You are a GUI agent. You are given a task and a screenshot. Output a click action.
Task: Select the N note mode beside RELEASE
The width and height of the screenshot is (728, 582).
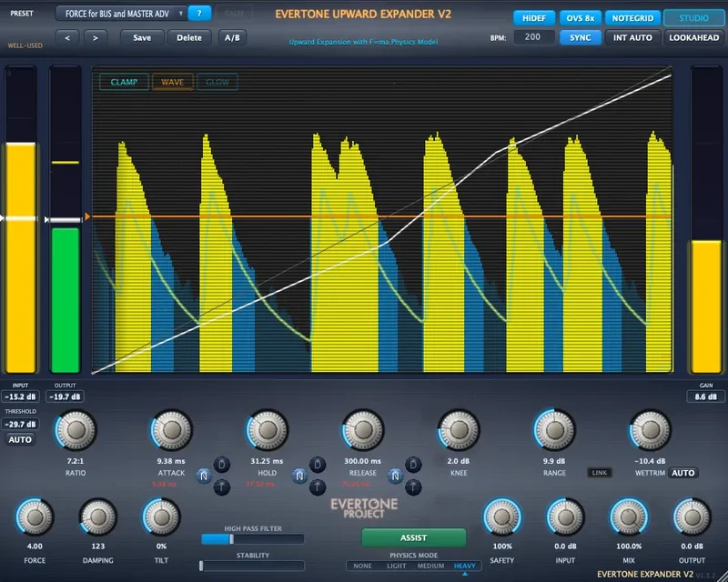click(x=395, y=476)
